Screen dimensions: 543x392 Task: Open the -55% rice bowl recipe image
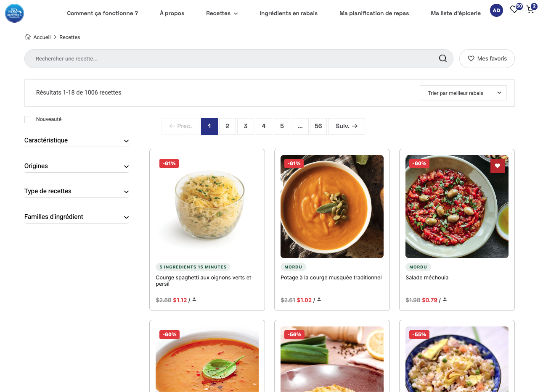(457, 359)
